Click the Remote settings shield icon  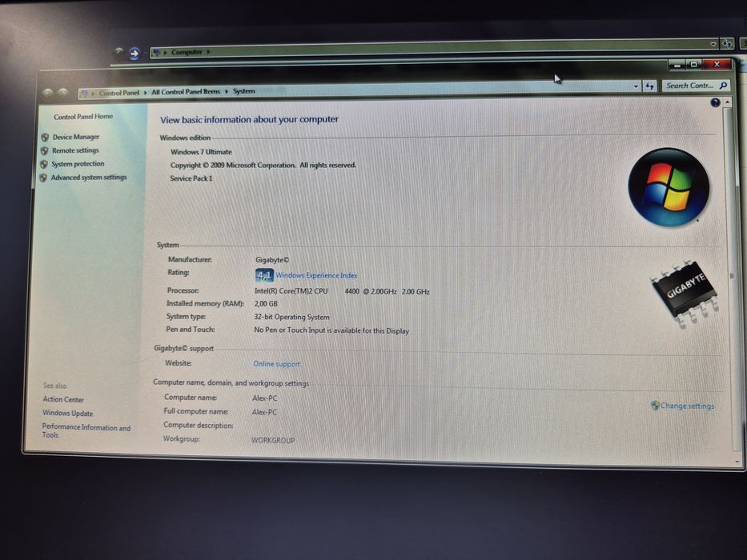(x=45, y=150)
